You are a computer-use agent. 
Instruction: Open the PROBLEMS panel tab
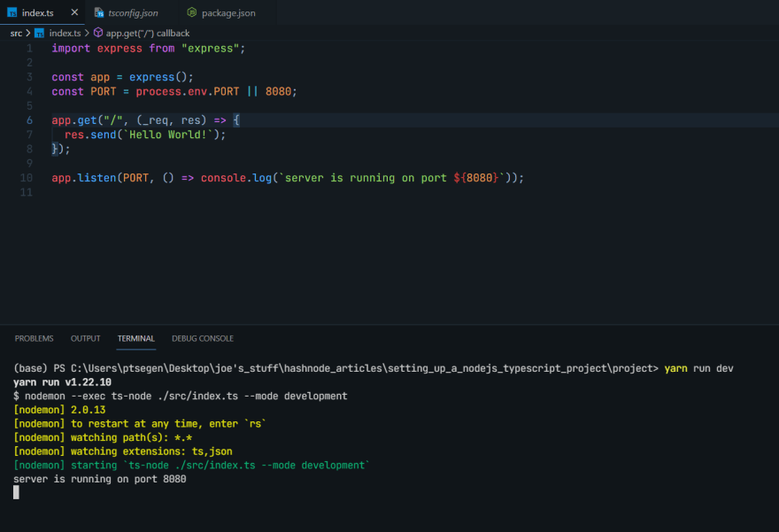click(x=34, y=338)
